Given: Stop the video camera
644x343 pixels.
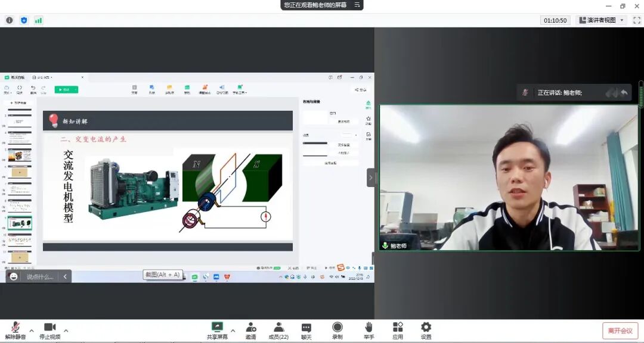Looking at the screenshot, I should coord(49,330).
